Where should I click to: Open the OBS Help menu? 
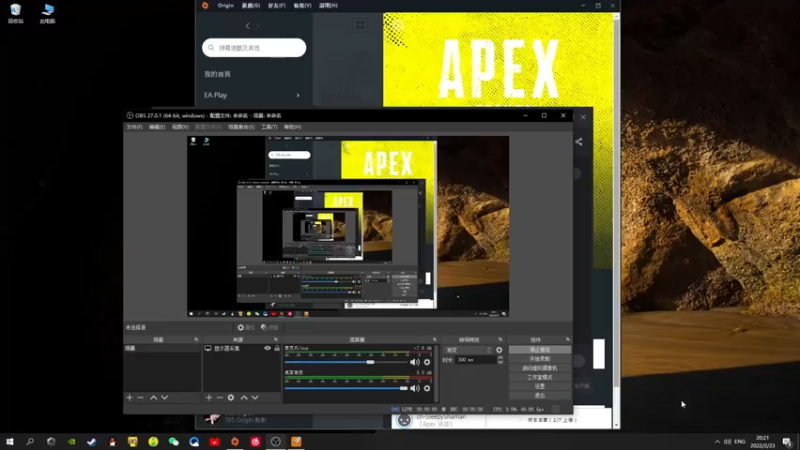(x=292, y=127)
